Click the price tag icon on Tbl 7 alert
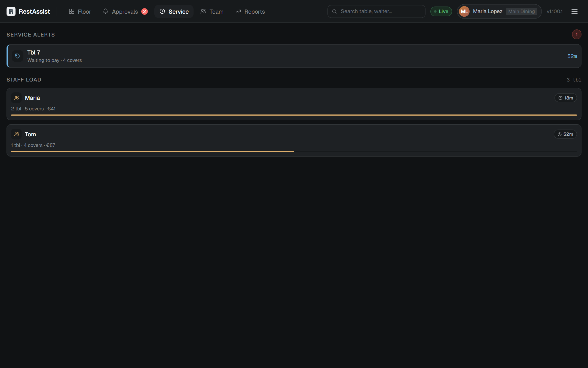The image size is (588, 368). click(x=17, y=56)
